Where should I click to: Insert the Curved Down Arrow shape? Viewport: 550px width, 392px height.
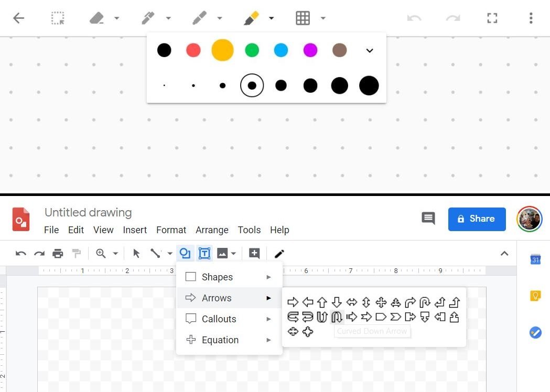[x=337, y=317]
